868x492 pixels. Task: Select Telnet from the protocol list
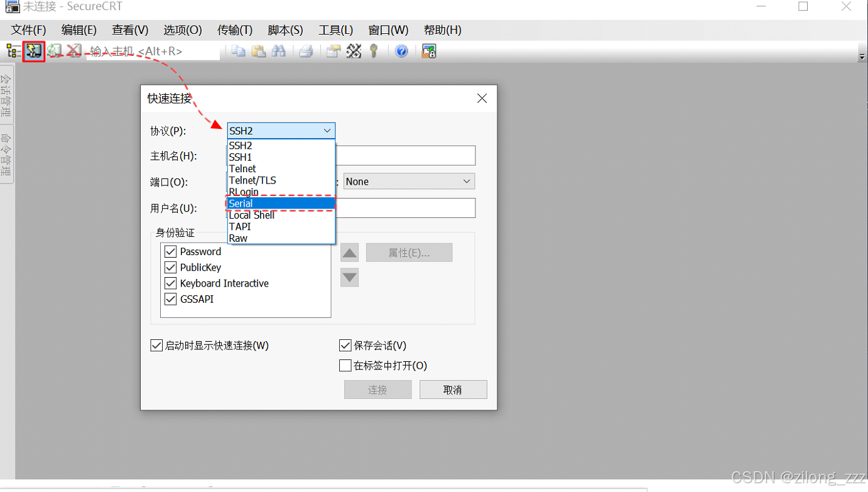pos(281,168)
